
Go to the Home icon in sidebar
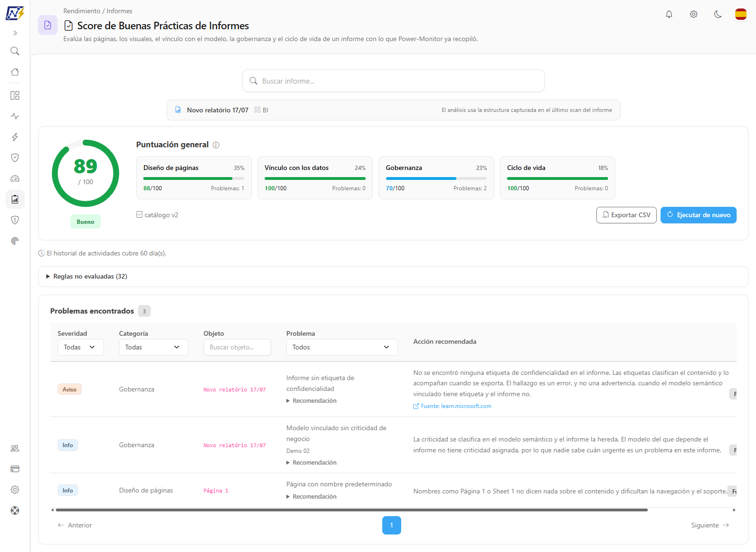(15, 72)
